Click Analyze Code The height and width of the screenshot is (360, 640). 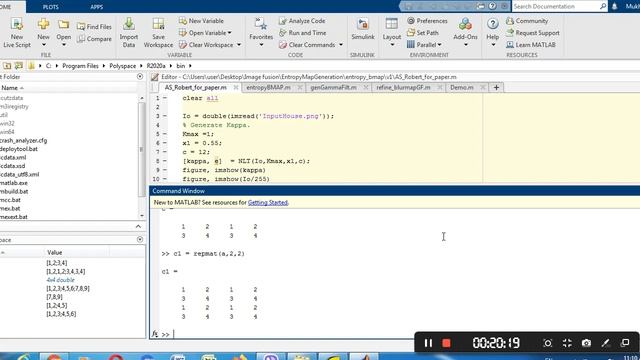coord(302,21)
